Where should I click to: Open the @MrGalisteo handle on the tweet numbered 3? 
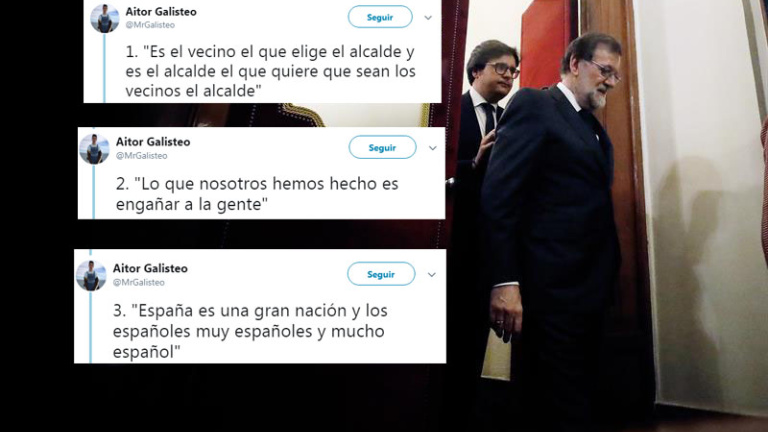[x=139, y=283]
